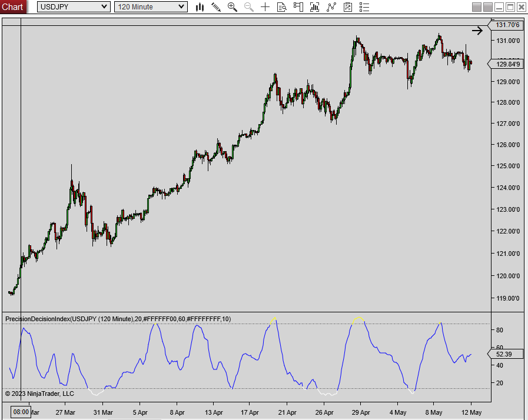This screenshot has width=528, height=420.
Task: Click the objects list icon
Action: tap(364, 7)
